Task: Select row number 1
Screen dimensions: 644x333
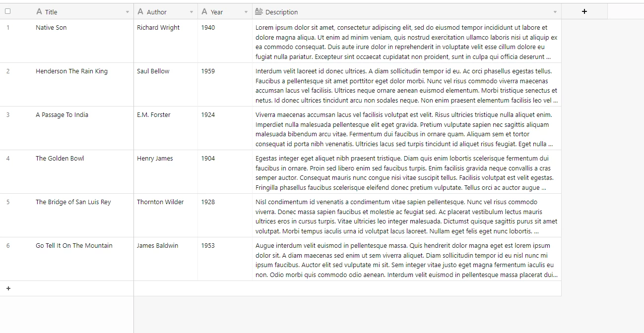Action: [8, 28]
